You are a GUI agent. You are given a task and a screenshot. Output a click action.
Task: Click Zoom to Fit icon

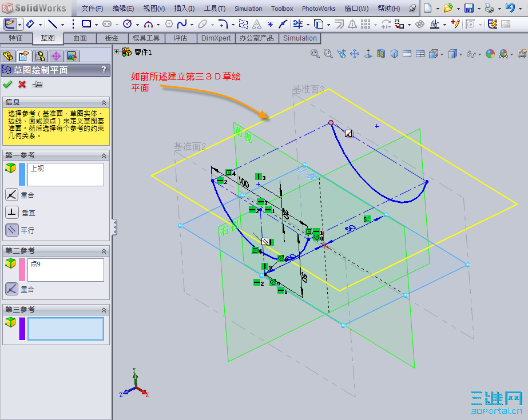315,54
